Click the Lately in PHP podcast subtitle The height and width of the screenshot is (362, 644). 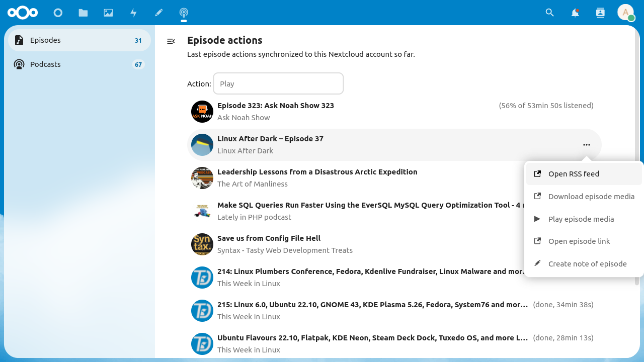pyautogui.click(x=255, y=217)
